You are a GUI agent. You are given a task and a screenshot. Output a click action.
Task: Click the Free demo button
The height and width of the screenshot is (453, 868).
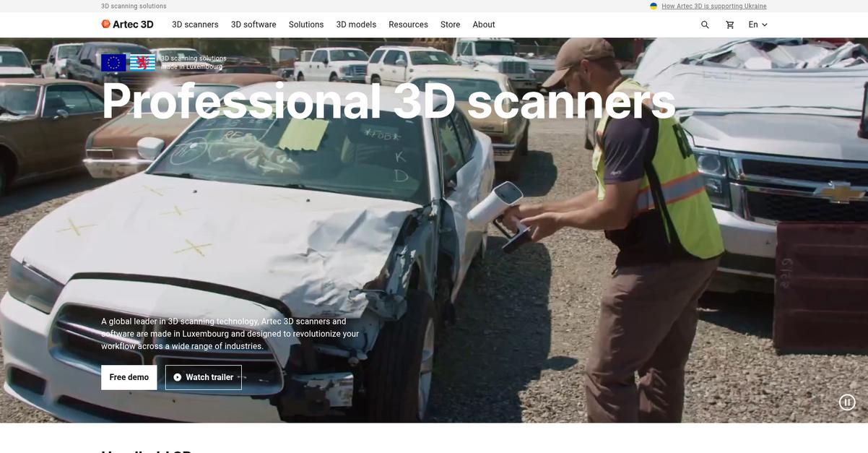(129, 377)
